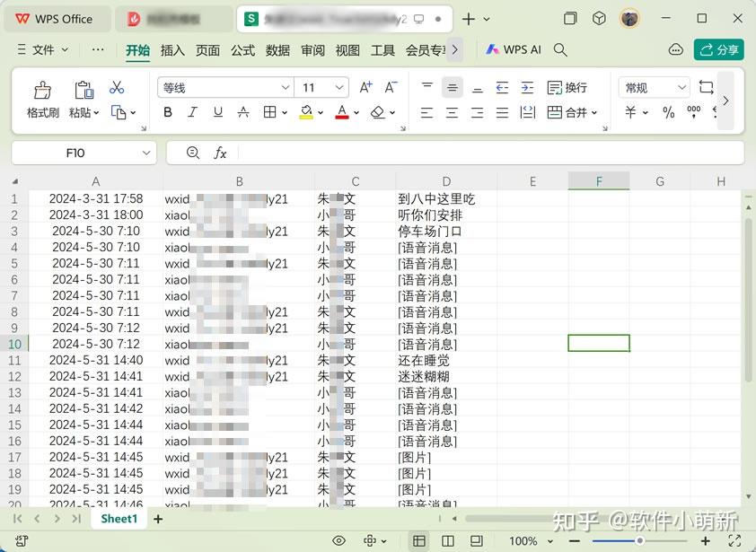This screenshot has width=756, height=552.
Task: Select the 格式刷 format painter tool
Action: (x=41, y=97)
